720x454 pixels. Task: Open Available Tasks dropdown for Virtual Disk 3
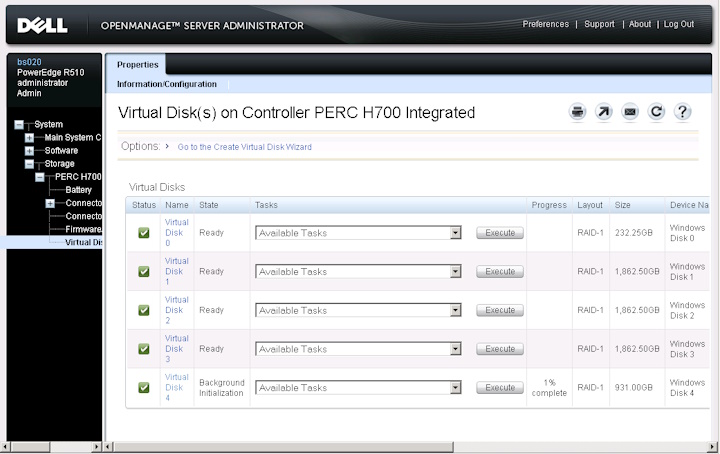[358, 349]
